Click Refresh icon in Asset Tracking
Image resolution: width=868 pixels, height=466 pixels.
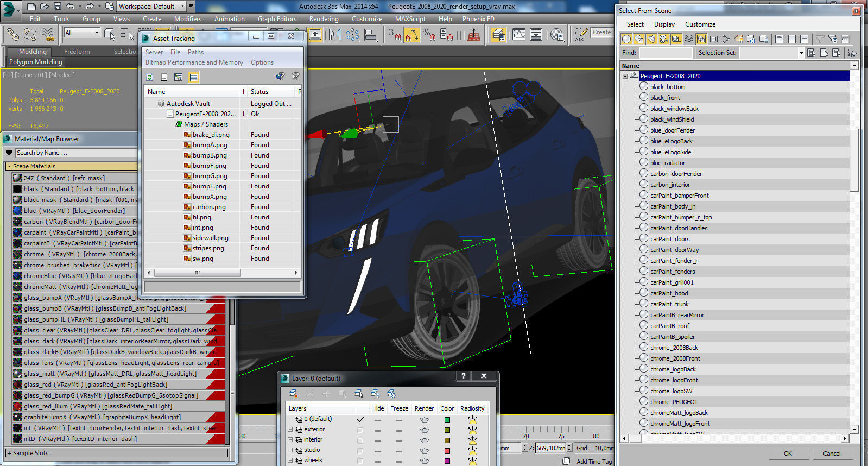pyautogui.click(x=150, y=77)
